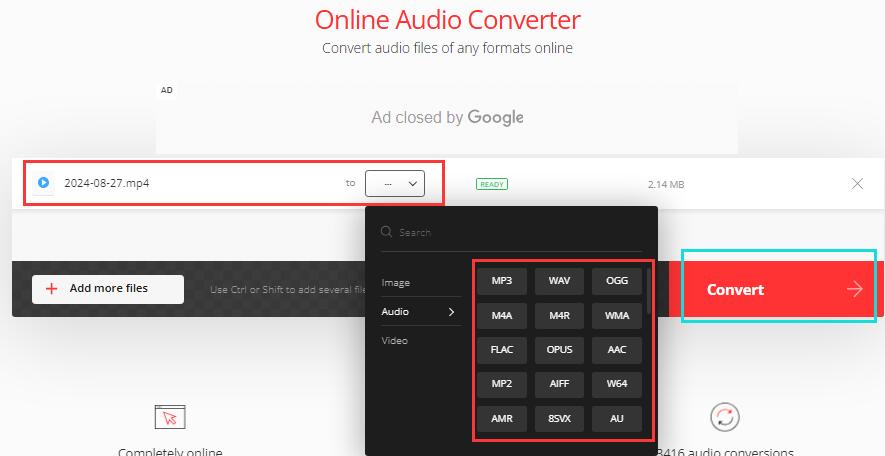Click the red plus icon
Image resolution: width=885 pixels, height=456 pixels.
pos(51,289)
